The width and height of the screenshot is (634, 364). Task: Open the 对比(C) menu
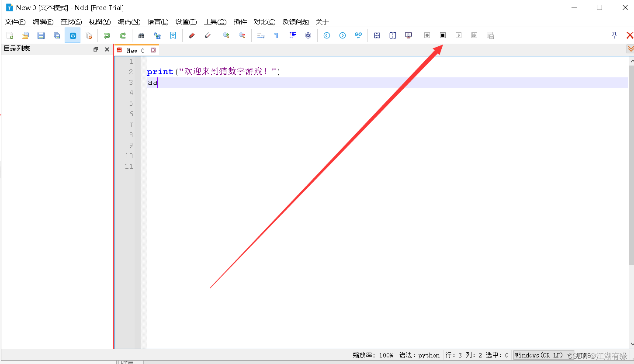coord(265,21)
